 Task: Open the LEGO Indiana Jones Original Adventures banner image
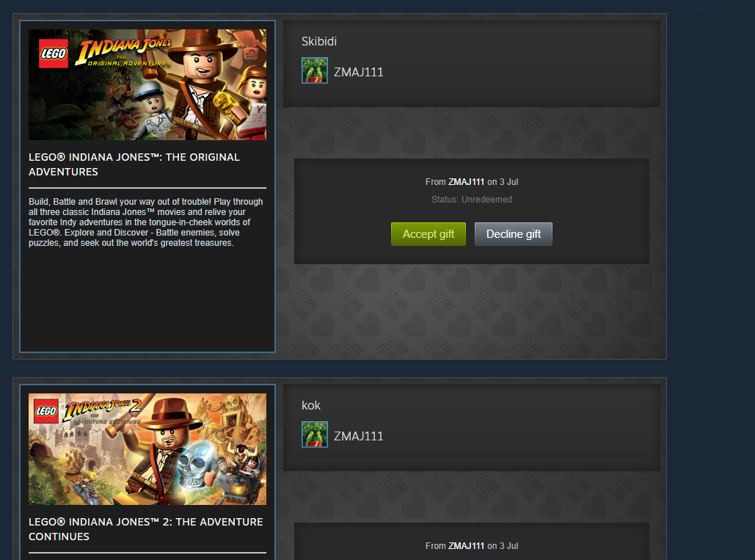click(147, 84)
